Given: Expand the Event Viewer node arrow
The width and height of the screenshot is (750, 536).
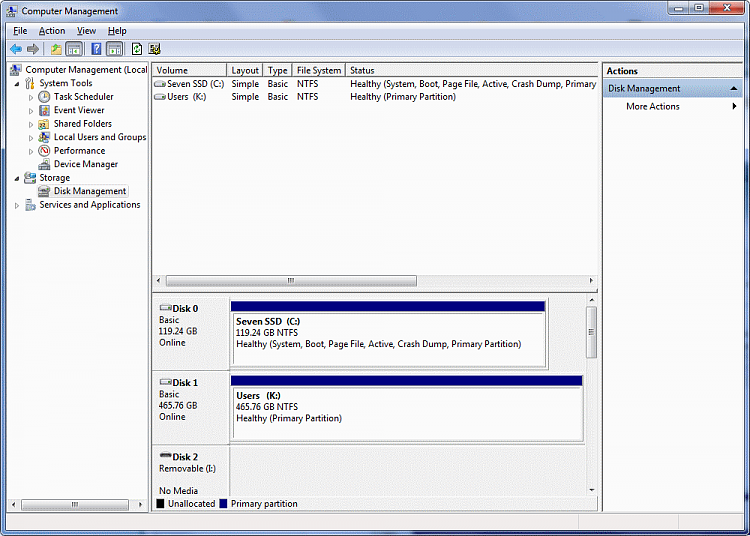Looking at the screenshot, I should click(31, 111).
